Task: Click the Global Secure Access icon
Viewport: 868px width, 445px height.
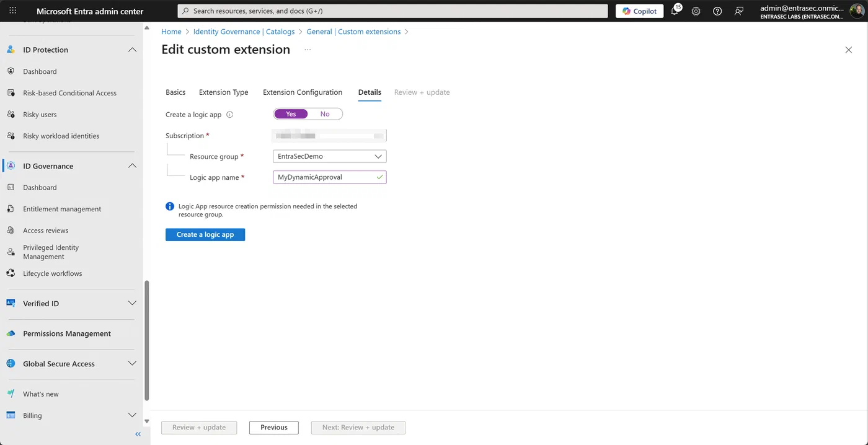Action: pos(11,364)
